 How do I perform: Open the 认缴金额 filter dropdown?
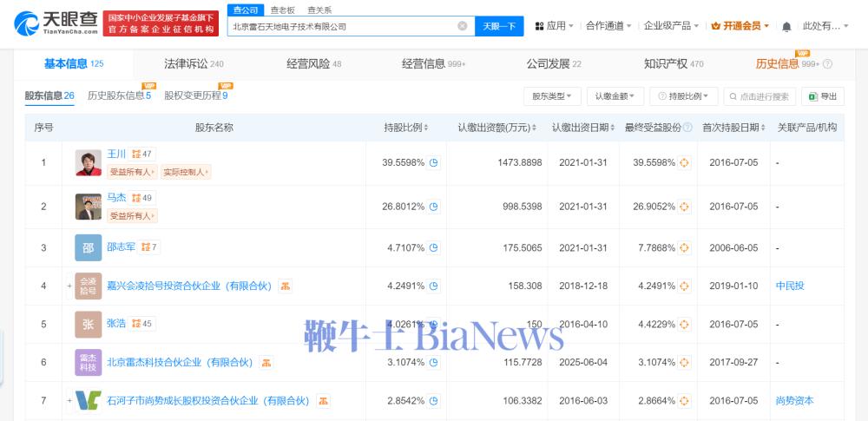[615, 96]
